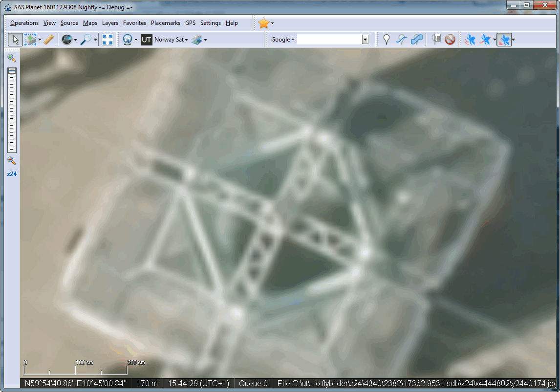
Task: Select the arrow pointer (move) tool
Action: (x=15, y=40)
